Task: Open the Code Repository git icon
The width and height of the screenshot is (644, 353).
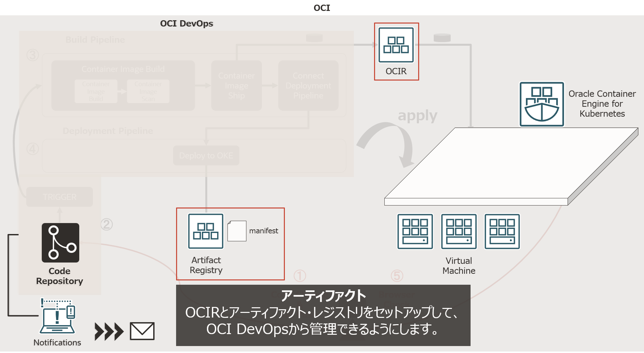Action: [x=60, y=243]
